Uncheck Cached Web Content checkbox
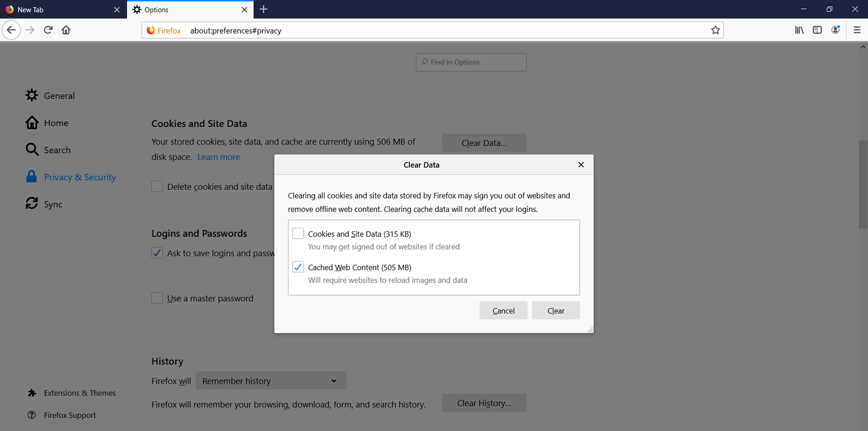Screen dimensions: 868x431 click(298, 267)
